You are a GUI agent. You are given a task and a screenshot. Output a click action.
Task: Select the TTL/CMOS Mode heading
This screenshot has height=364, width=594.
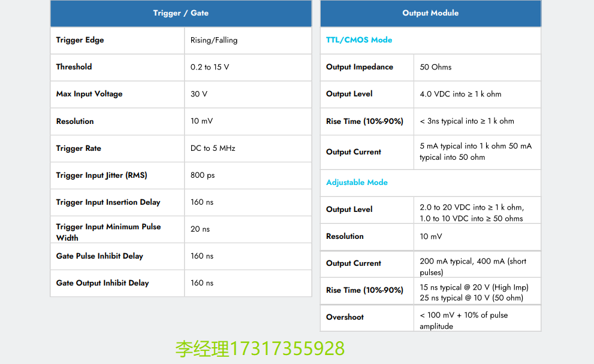pos(359,40)
